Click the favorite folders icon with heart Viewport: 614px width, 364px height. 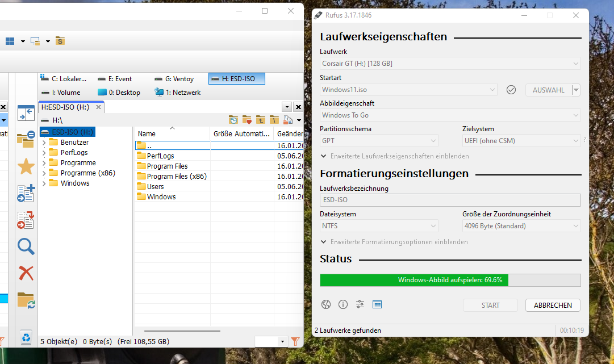pos(247,120)
